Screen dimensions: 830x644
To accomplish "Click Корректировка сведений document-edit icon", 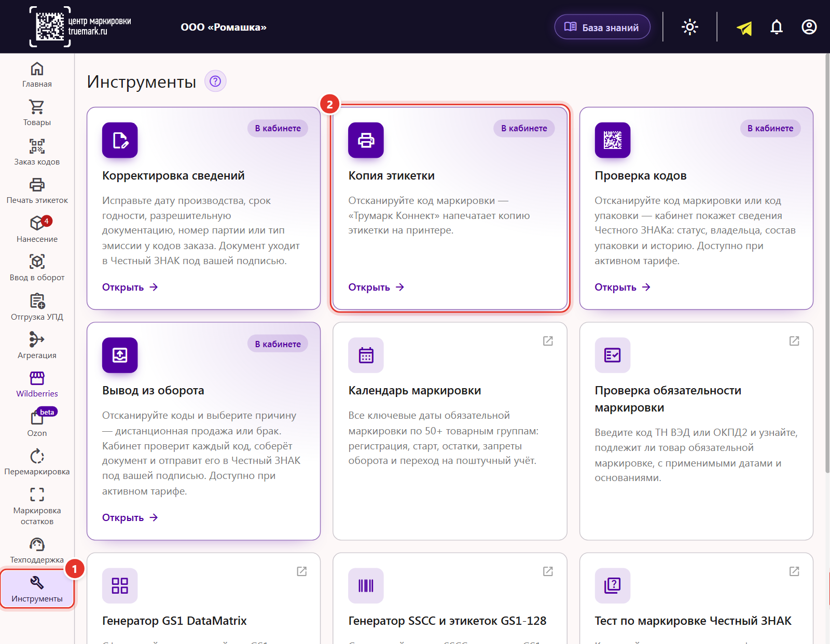I will 120,140.
